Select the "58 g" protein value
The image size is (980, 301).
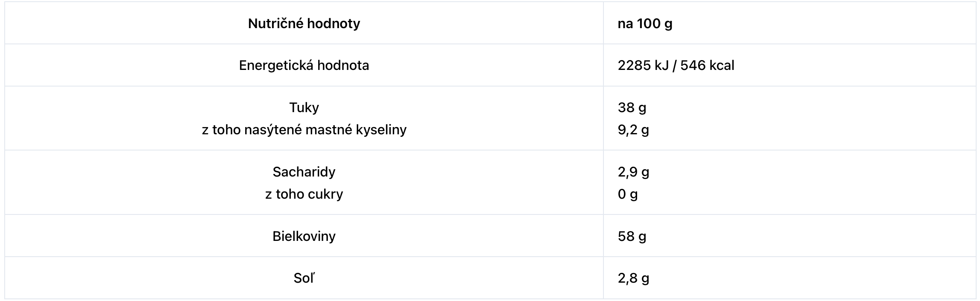click(x=632, y=236)
